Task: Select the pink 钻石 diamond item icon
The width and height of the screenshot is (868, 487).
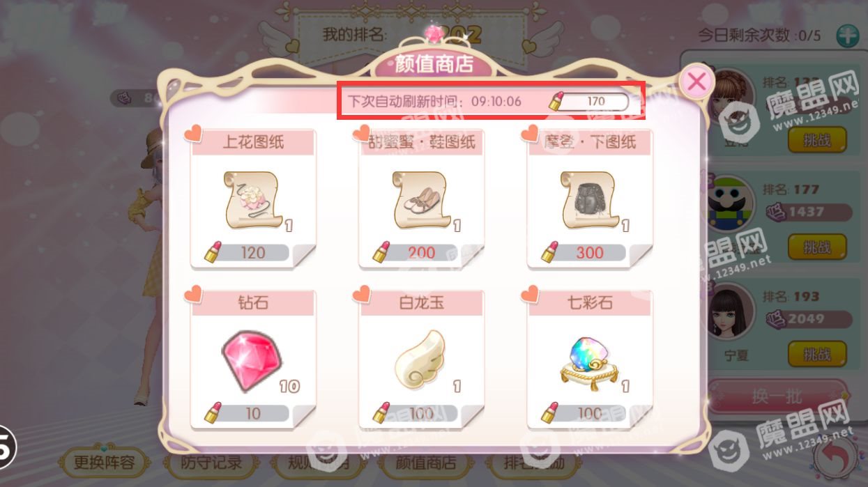Action: coord(252,357)
